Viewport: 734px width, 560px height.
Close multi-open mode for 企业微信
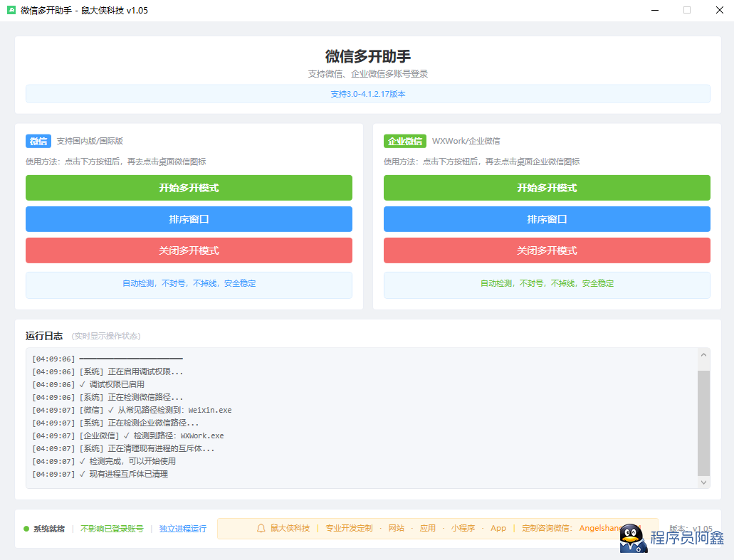[547, 250]
